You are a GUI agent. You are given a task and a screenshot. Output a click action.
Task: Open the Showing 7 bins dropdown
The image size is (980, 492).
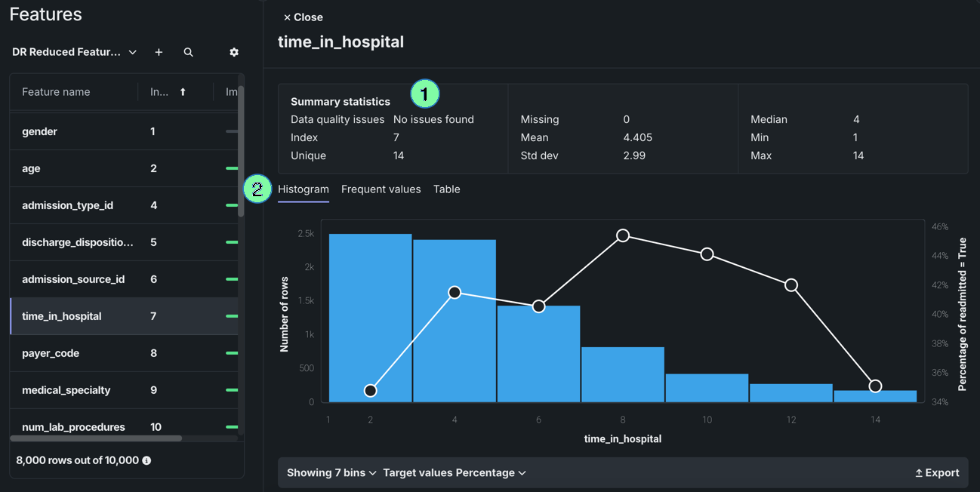point(331,473)
